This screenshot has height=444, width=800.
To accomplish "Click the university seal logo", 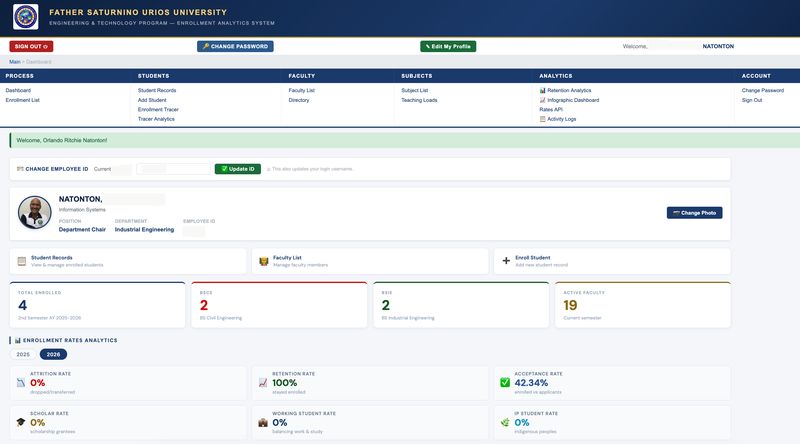I will (26, 17).
